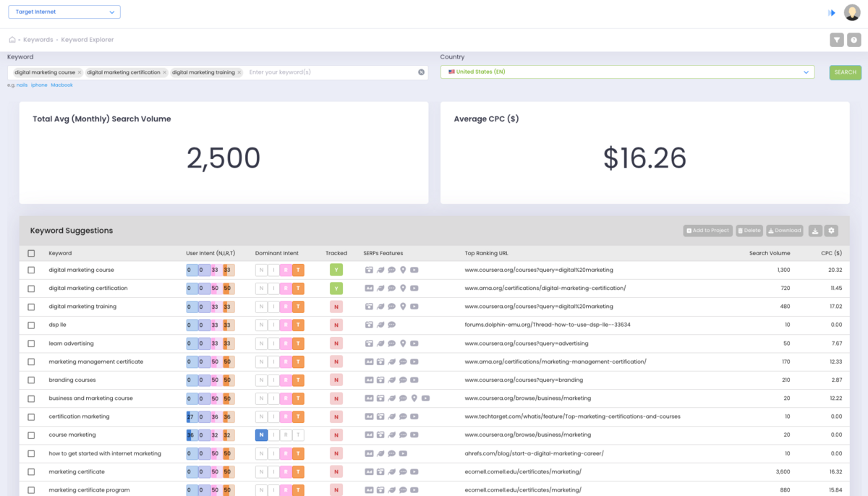This screenshot has height=496, width=868.
Task: Click video icon in 'how to get started' row
Action: (x=403, y=453)
